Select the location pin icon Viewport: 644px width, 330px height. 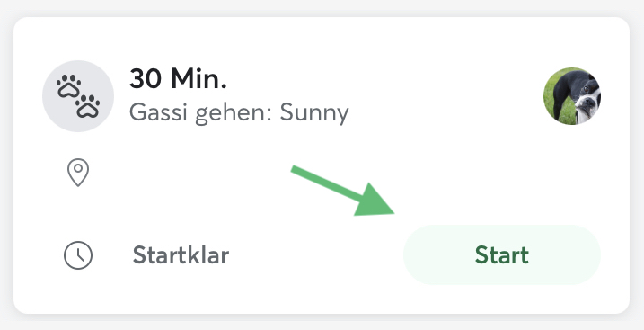pyautogui.click(x=78, y=172)
